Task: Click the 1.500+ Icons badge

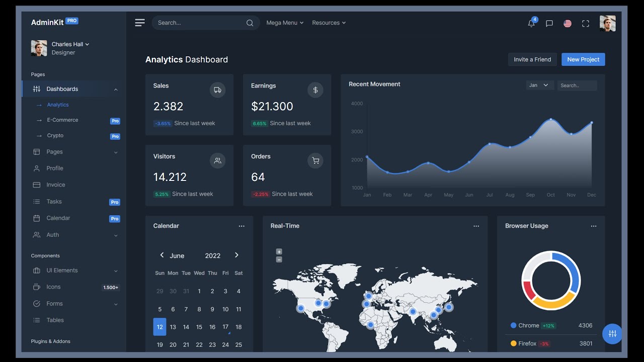Action: pyautogui.click(x=111, y=288)
